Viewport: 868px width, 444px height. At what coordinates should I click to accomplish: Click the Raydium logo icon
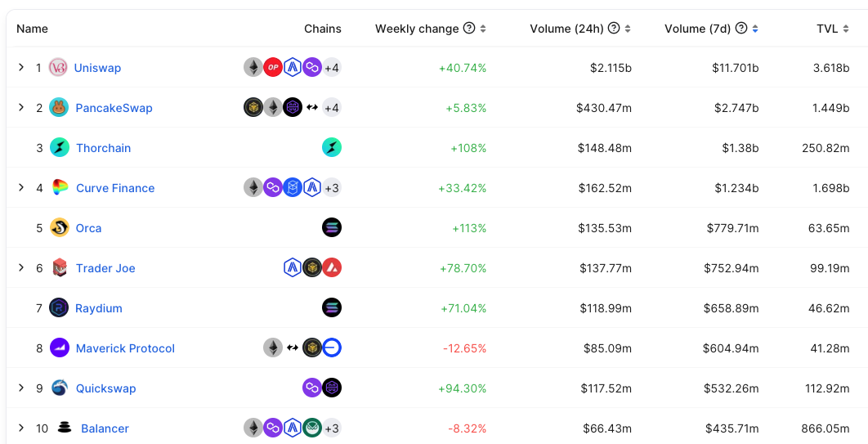click(59, 308)
